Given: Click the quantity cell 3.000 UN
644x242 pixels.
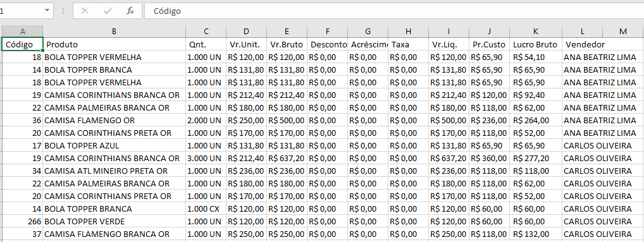Looking at the screenshot, I should [206, 159].
